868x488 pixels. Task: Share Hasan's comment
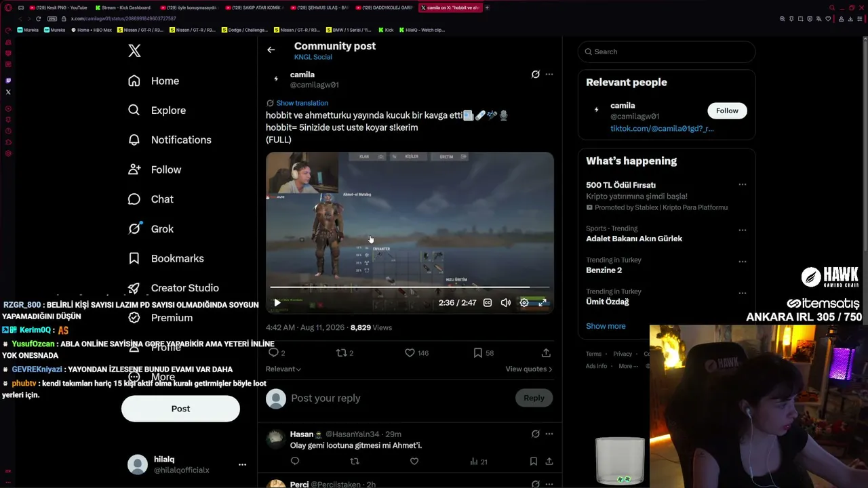click(x=549, y=462)
